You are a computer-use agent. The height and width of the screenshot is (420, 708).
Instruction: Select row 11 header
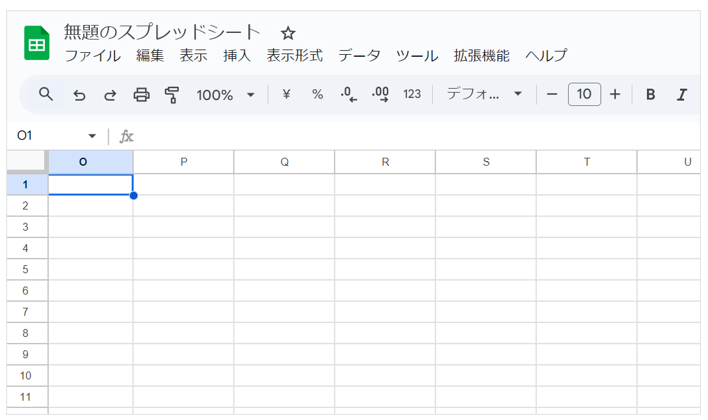tap(27, 397)
